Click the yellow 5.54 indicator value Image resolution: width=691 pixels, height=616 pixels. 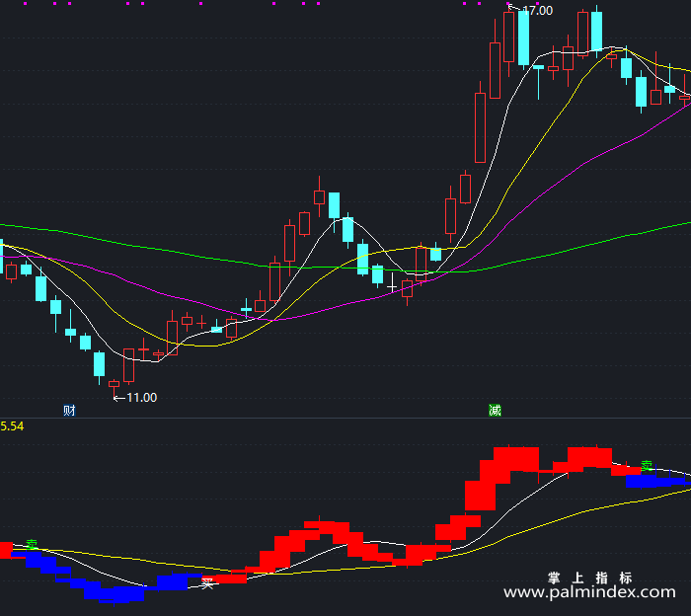(12, 426)
